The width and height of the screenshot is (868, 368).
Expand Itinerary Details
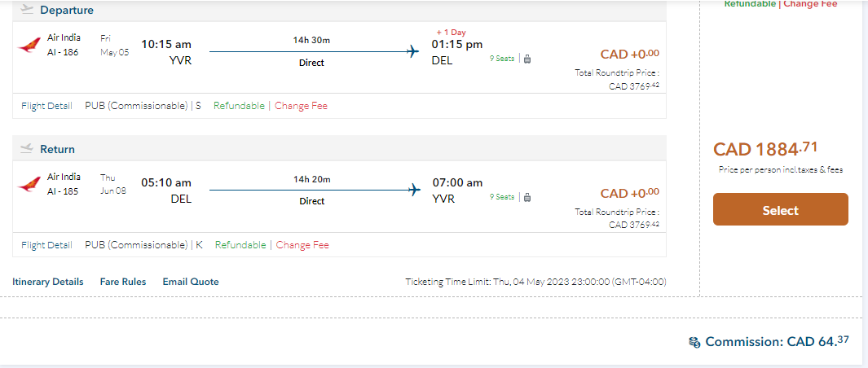[x=48, y=282]
